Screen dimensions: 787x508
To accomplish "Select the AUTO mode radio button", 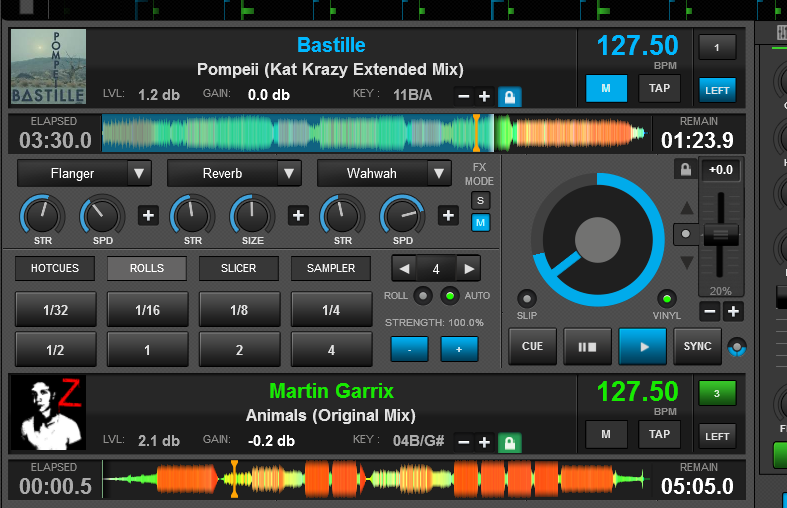I will [x=450, y=296].
